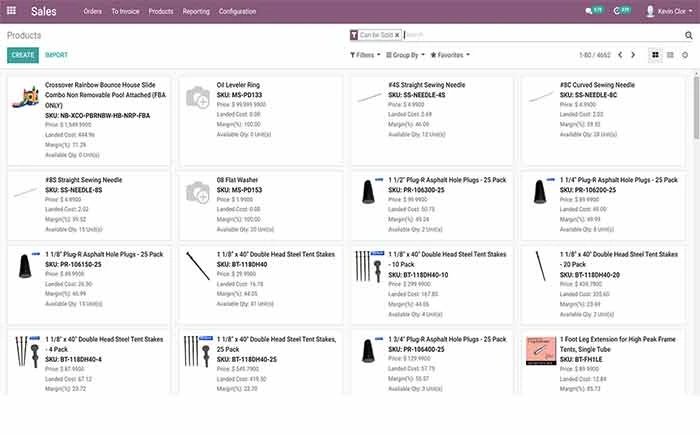700x435 pixels.
Task: Open the BT-118DH40 single tent stake image
Action: tap(198, 266)
